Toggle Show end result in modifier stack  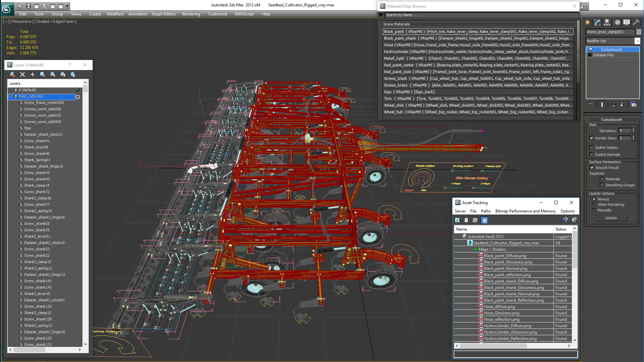coord(602,105)
